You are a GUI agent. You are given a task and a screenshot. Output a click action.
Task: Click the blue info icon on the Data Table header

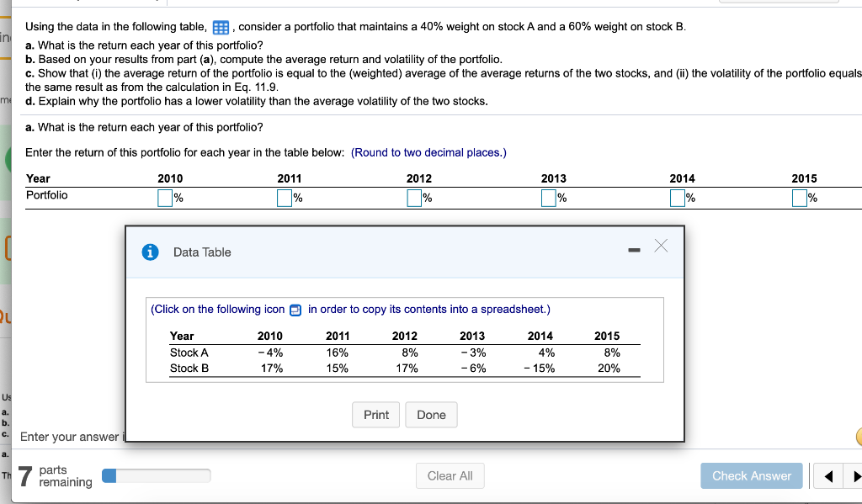pos(151,252)
